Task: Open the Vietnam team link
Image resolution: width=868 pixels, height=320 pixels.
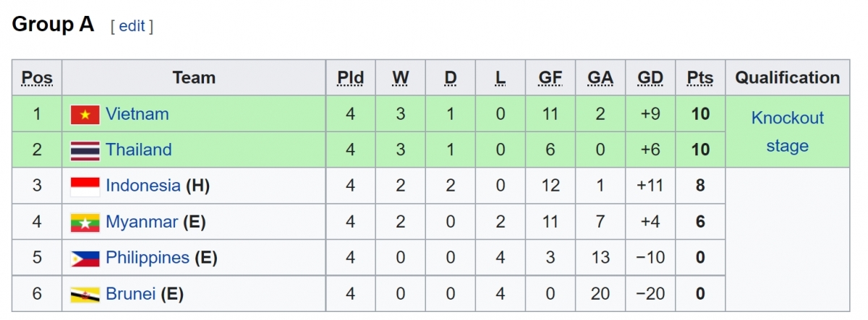Action: [137, 114]
